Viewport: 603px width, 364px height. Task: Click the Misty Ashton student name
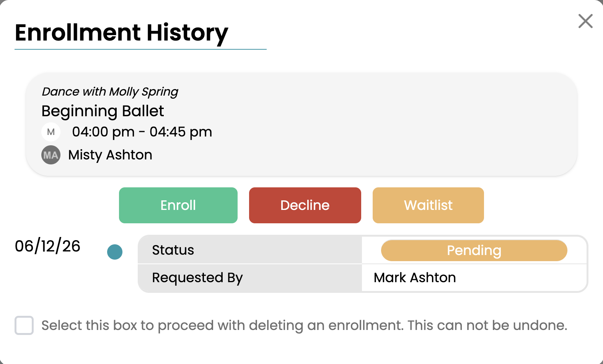[110, 155]
